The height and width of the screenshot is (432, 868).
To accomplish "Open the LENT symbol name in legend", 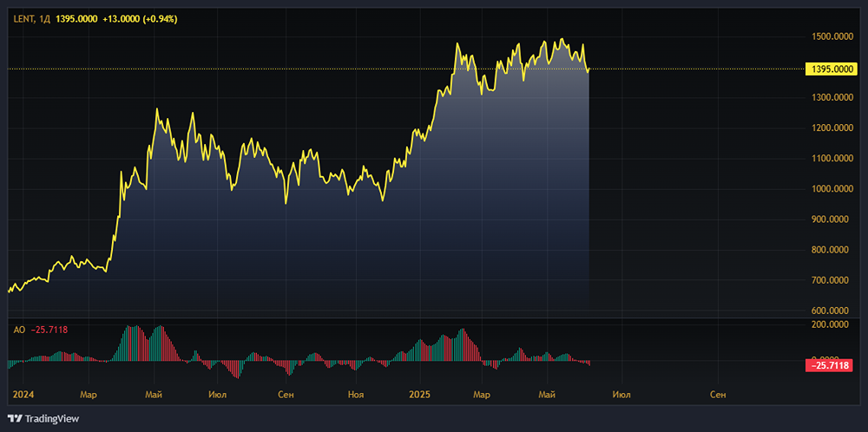I will click(x=23, y=18).
